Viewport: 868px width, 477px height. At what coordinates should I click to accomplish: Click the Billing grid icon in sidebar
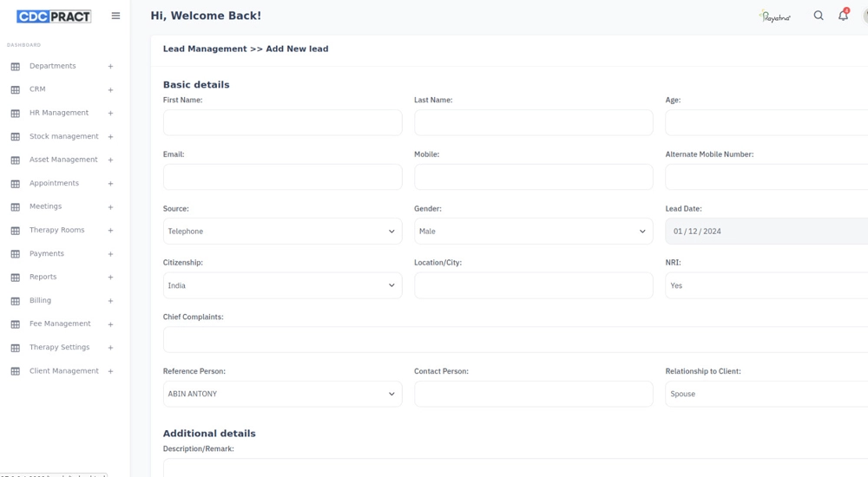click(x=15, y=301)
